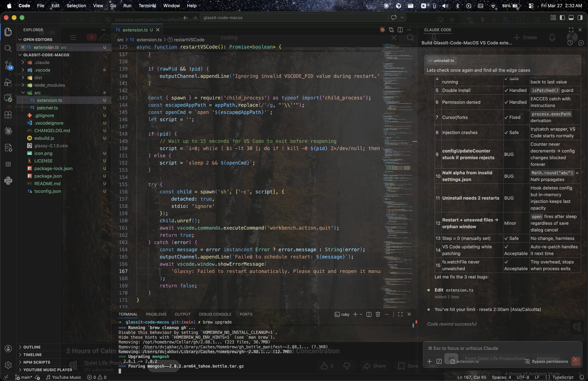Maximize the terminal panel
The width and height of the screenshot is (588, 381).
(400, 314)
